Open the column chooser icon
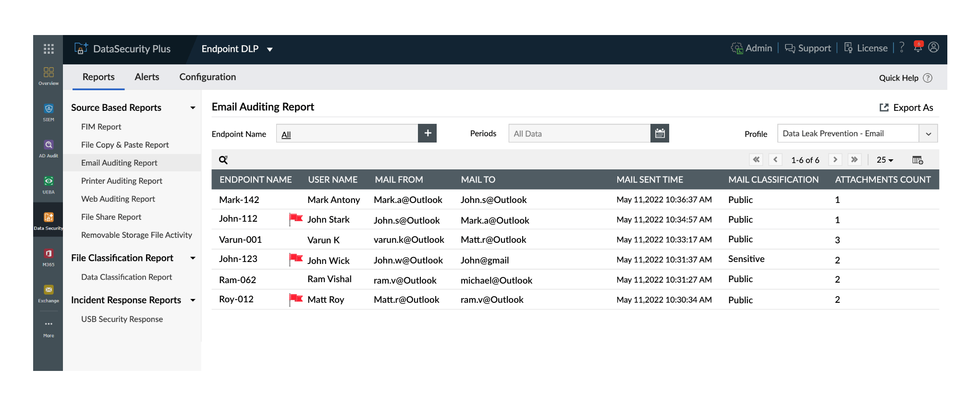980x405 pixels. click(918, 160)
